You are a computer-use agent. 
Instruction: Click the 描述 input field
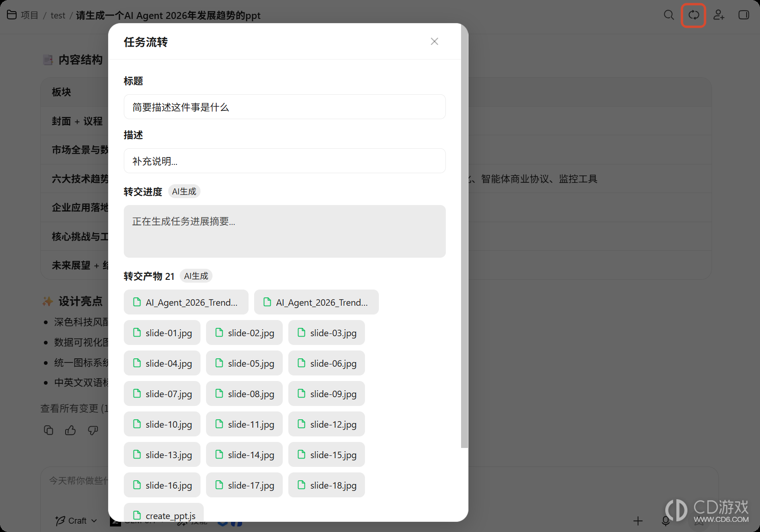[285, 161]
